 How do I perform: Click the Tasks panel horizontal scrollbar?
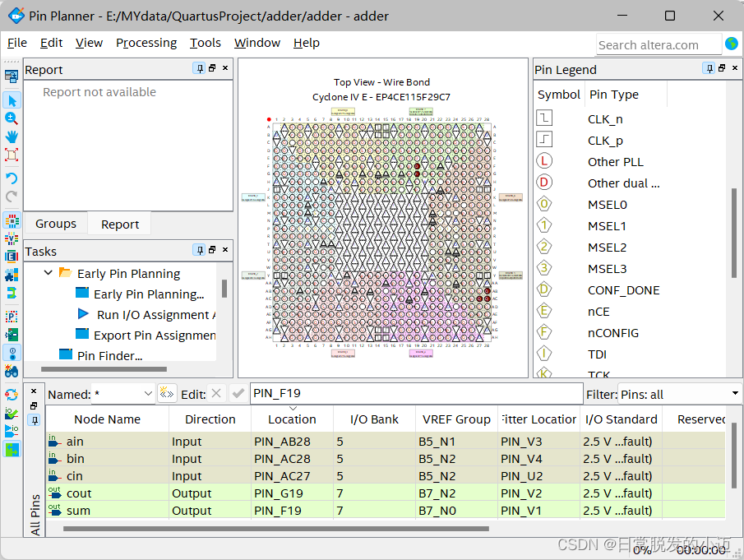[104, 369]
